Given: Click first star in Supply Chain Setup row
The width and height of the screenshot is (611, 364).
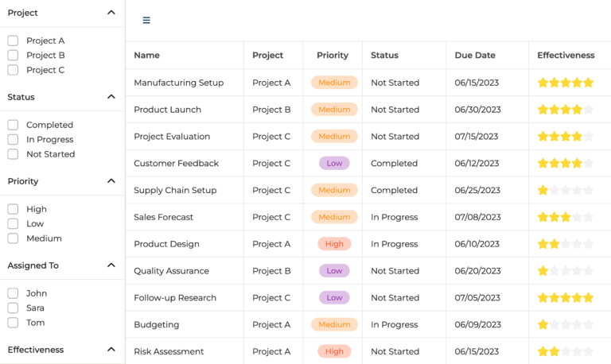Looking at the screenshot, I should pyautogui.click(x=543, y=191).
